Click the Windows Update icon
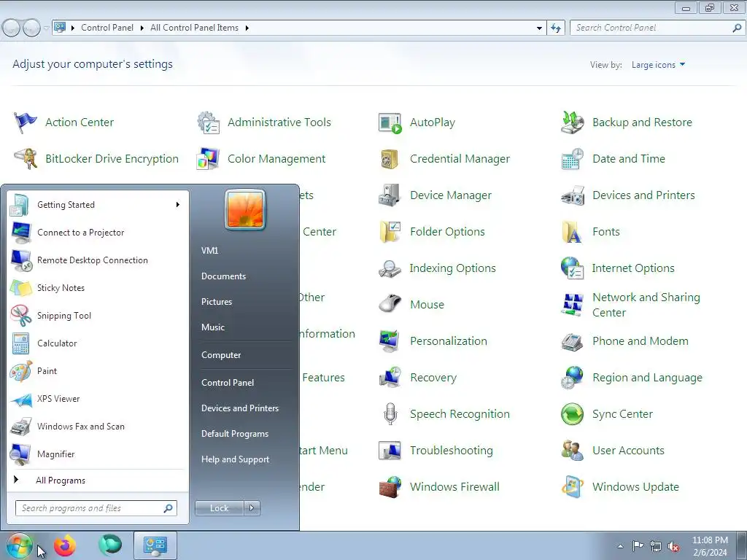 click(572, 486)
